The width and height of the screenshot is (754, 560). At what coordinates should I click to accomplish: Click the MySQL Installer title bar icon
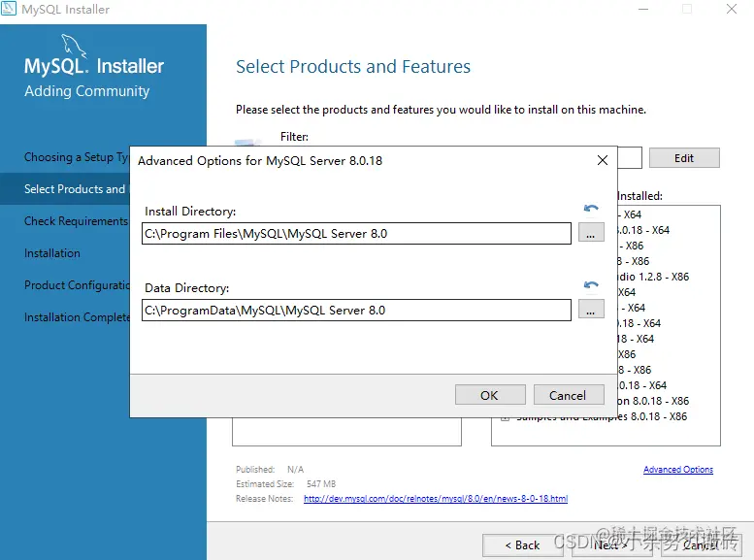click(9, 9)
